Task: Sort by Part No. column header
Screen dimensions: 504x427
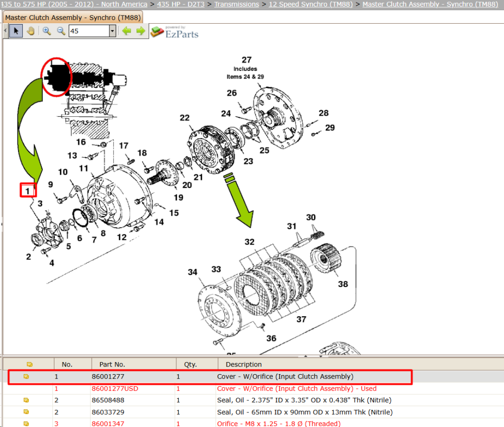Action: [x=134, y=365]
